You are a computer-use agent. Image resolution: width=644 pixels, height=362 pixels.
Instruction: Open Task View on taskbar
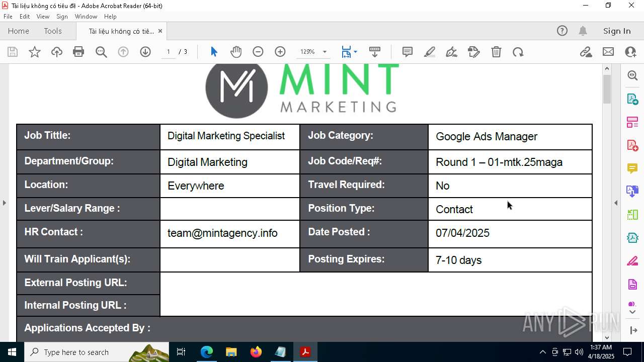(181, 352)
